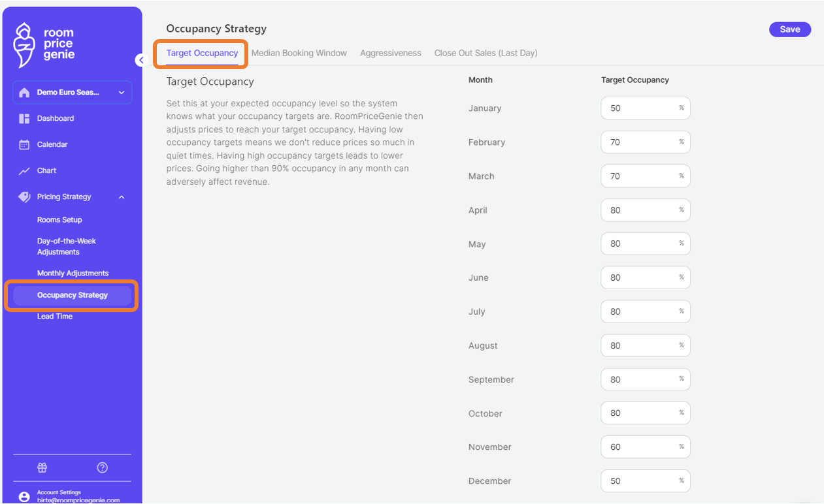
Task: Open the Calendar icon in sidebar
Action: (24, 144)
